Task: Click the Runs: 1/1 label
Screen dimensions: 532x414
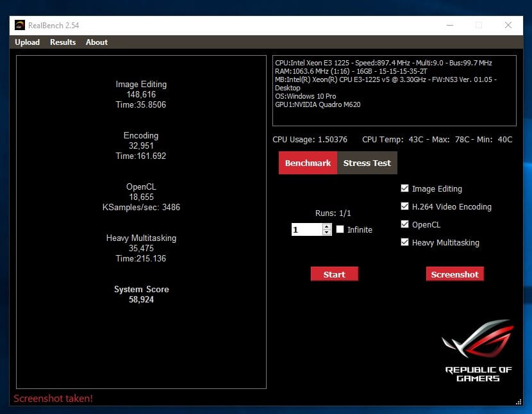Action: (333, 213)
